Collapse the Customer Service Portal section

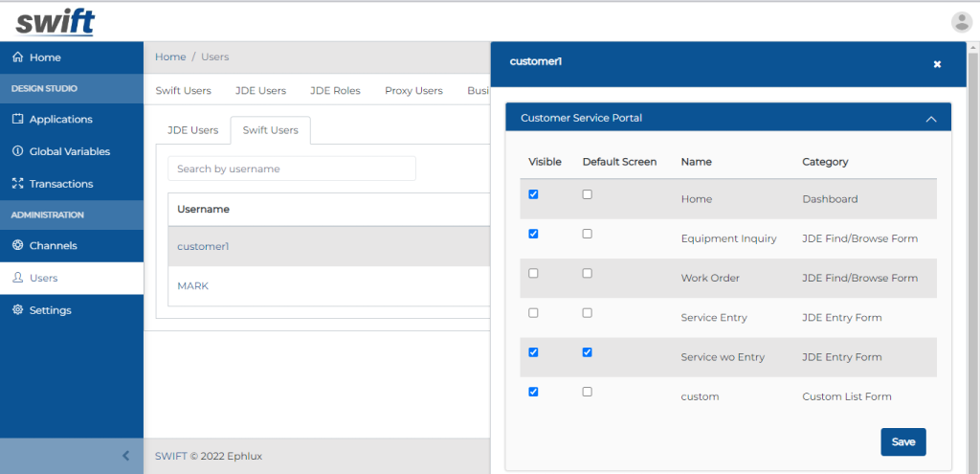coord(930,119)
